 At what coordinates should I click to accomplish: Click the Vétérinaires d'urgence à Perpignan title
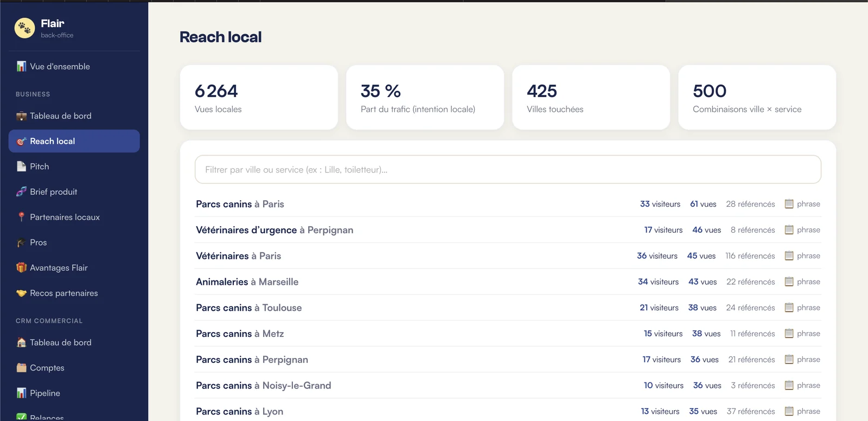tap(275, 230)
